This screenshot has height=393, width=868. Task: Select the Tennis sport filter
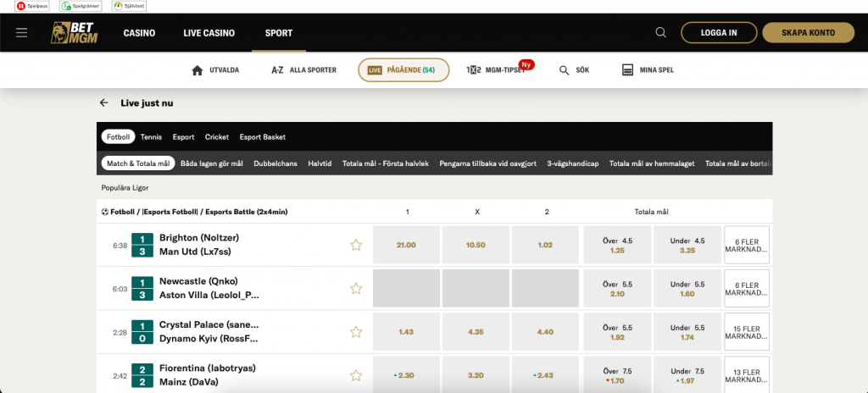click(151, 136)
